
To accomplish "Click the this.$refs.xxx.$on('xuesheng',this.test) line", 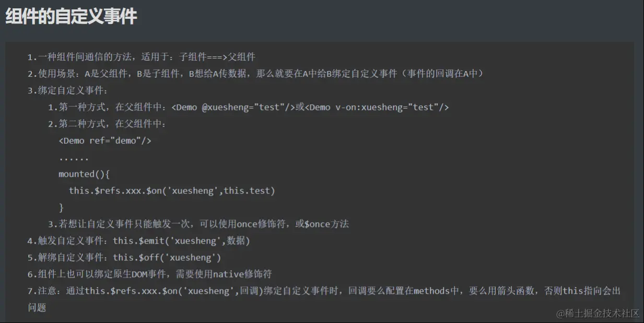I will [x=172, y=191].
